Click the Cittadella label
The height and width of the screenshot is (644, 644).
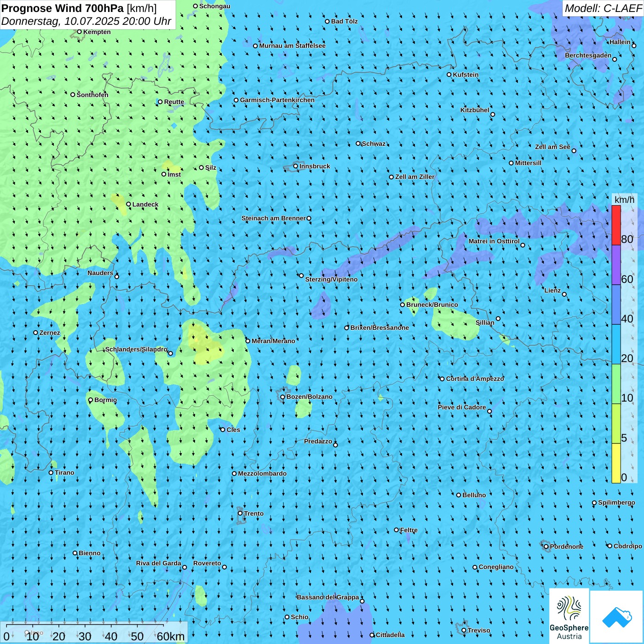point(390,635)
